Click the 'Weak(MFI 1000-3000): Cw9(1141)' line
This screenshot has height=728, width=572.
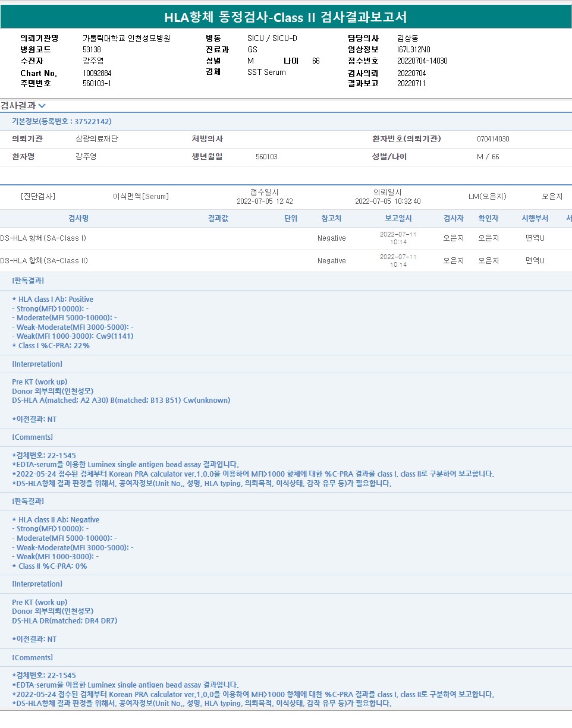73,336
